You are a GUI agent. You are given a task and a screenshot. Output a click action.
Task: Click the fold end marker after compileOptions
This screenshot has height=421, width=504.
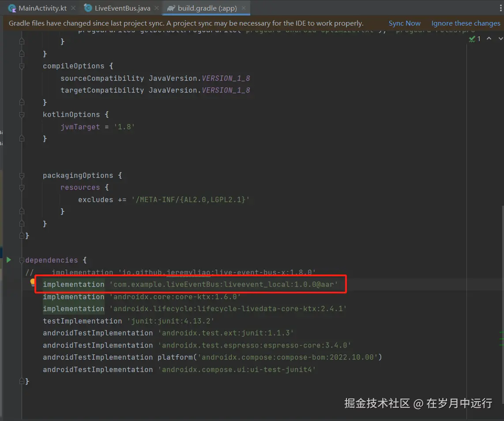coord(22,102)
